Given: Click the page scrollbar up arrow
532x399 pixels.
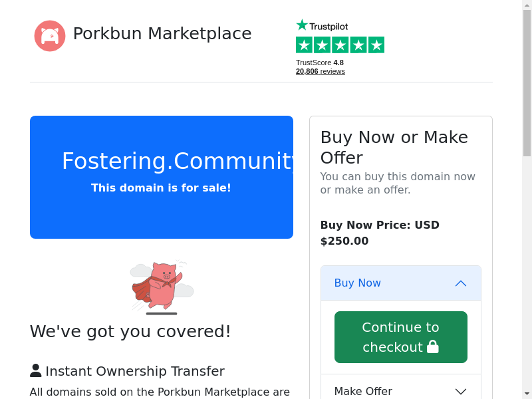Looking at the screenshot, I should pyautogui.click(x=527, y=5).
